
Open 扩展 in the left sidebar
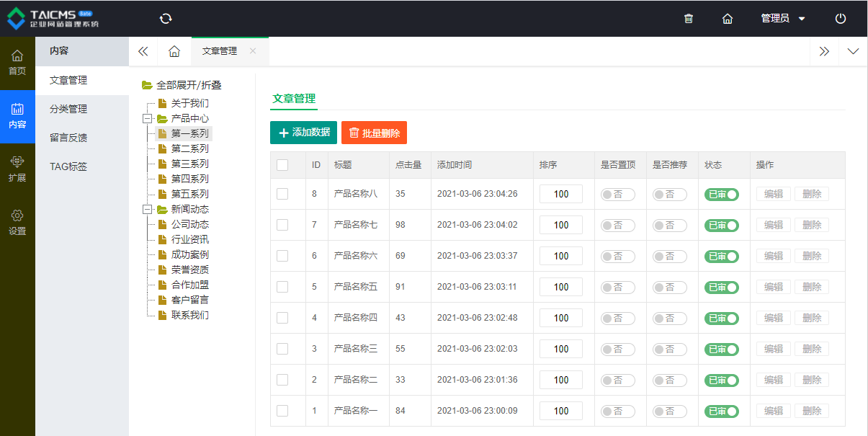pyautogui.click(x=17, y=169)
